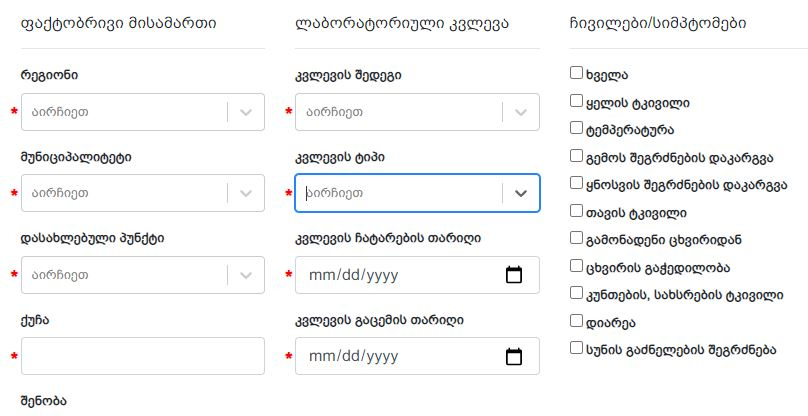Viewport: 808px width, 416px height.
Task: Click chevron arrow of რეგიონი select
Action: tap(246, 112)
